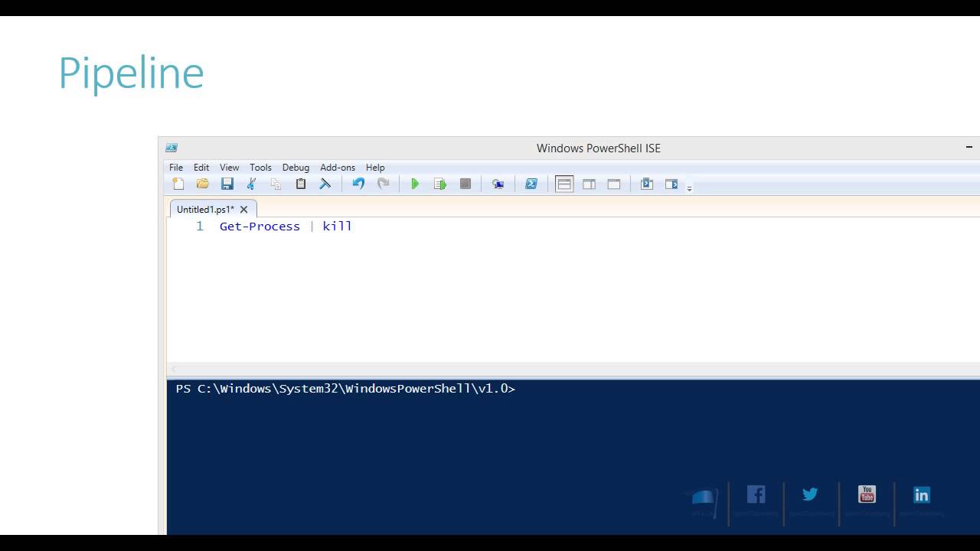Save the script using the floppy disk icon
Viewport: 980px width, 551px height.
coord(227,184)
